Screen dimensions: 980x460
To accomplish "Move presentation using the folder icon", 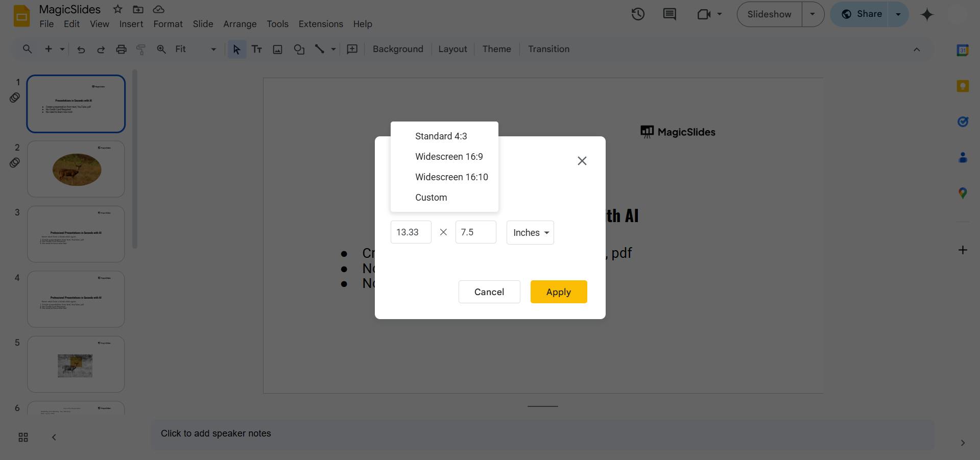I will 138,9.
